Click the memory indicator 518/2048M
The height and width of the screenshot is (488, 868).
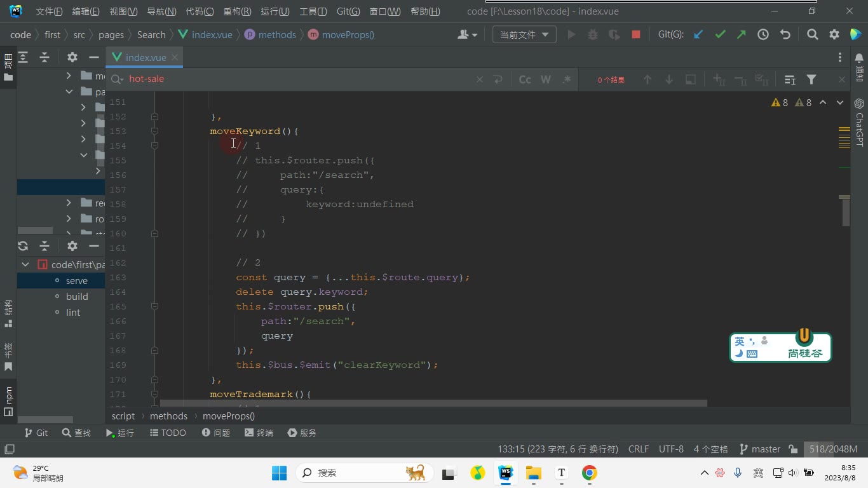coord(833,449)
